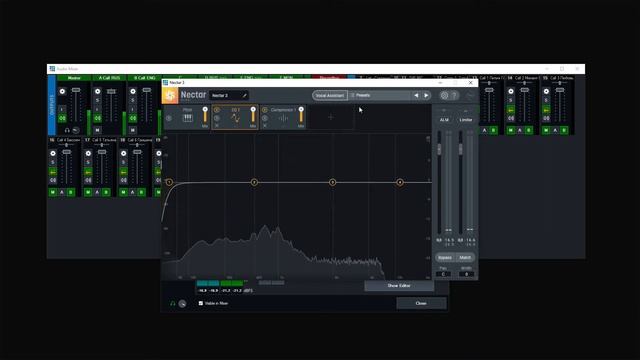Image resolution: width=640 pixels, height=360 pixels.
Task: Click the channel 17 Call 5 volume fader handle
Action: 102,152
